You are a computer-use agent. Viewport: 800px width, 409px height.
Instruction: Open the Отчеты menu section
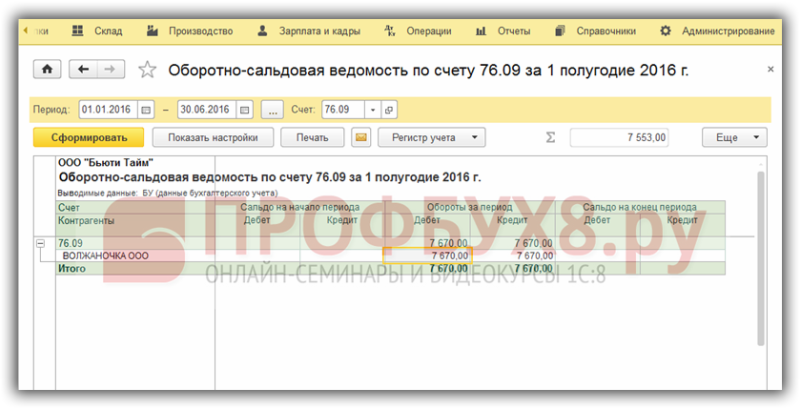click(x=503, y=31)
